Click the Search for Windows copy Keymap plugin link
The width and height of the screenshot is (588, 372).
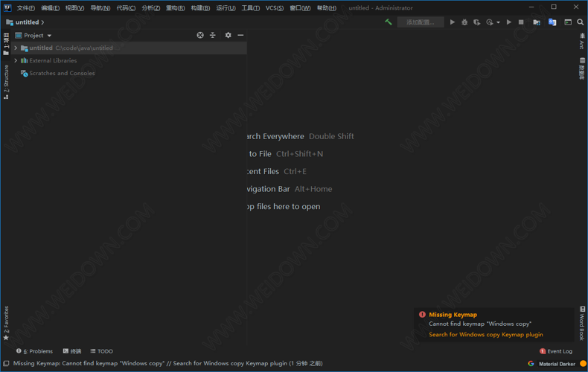tap(485, 335)
